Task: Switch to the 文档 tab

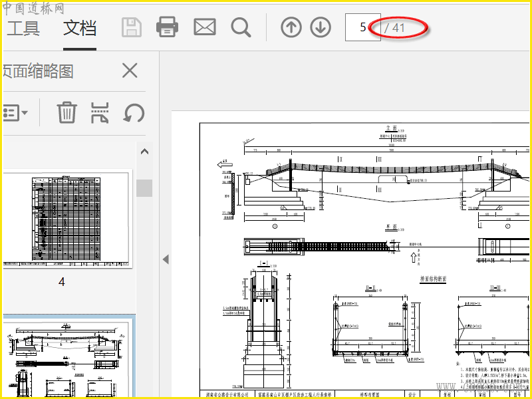Action: point(80,28)
